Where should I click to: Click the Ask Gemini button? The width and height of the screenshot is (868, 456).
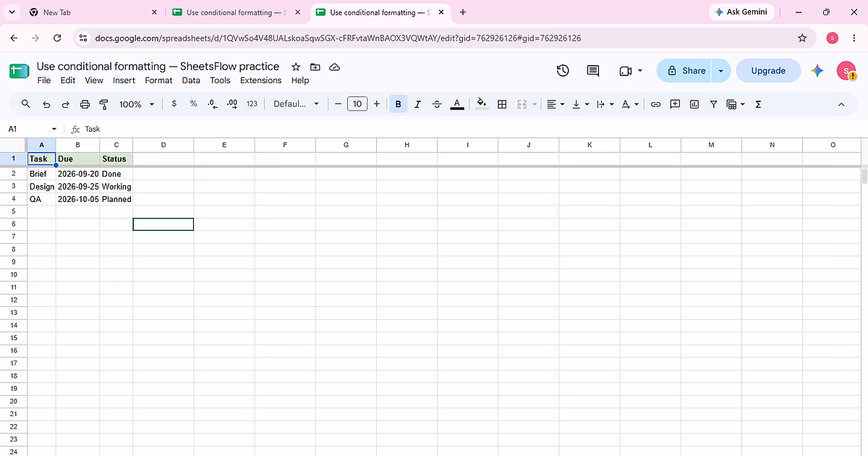tap(741, 12)
